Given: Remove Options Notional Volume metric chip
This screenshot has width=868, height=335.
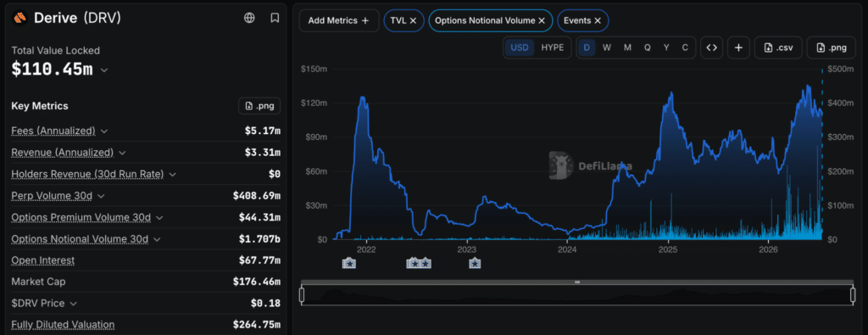Looking at the screenshot, I should (542, 20).
